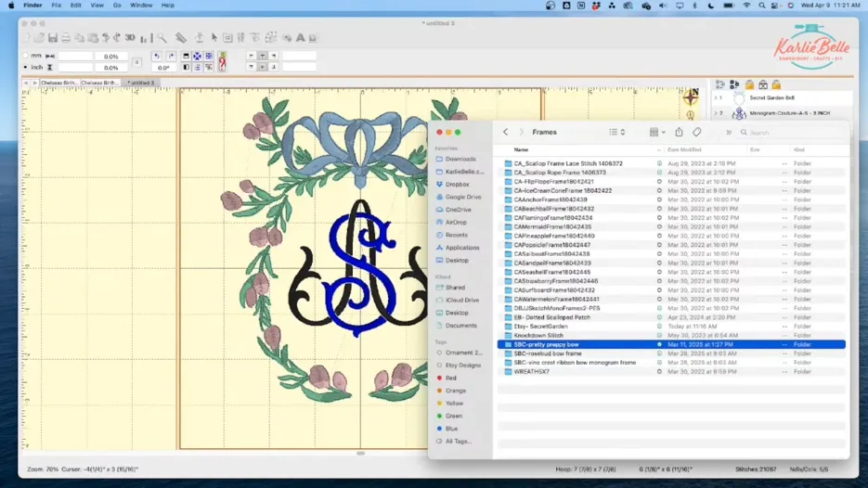Open Google Drive in Finder sidebar
868x488 pixels.
(x=463, y=197)
